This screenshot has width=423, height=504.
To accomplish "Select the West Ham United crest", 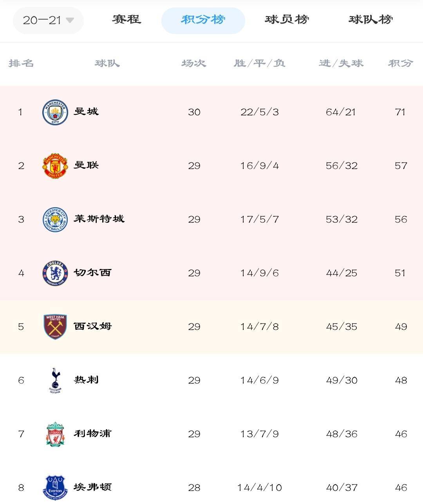I will pyautogui.click(x=55, y=327).
